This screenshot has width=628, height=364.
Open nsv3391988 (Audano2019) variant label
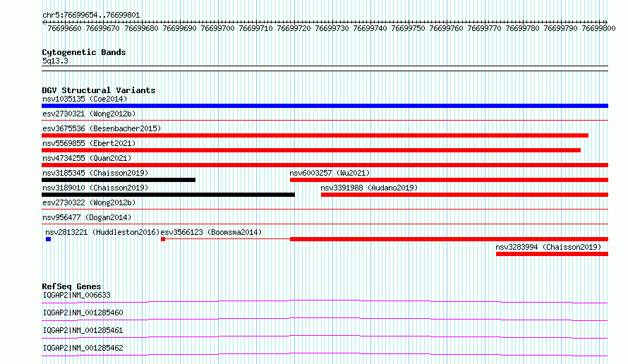(369, 188)
